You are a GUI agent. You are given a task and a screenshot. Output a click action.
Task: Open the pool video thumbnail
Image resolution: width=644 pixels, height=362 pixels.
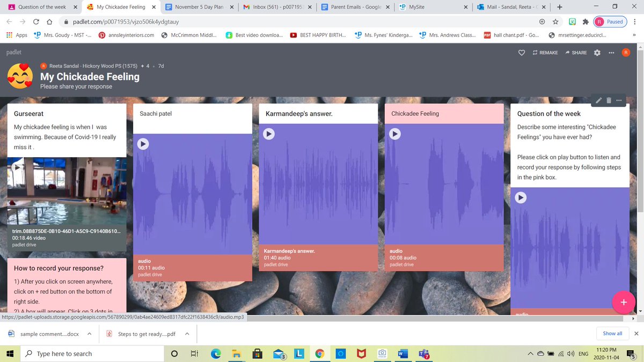[67, 192]
